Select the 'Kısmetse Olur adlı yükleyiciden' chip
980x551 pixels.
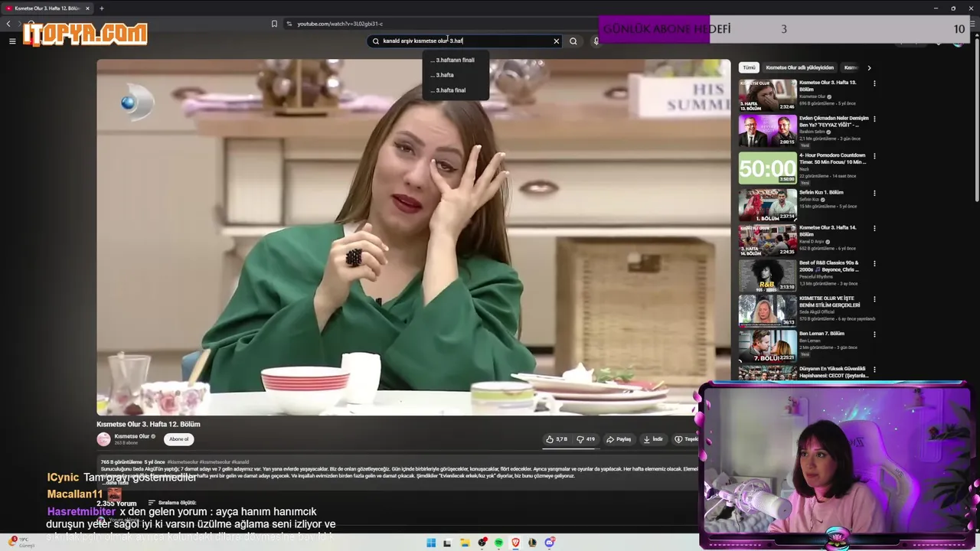(799, 67)
